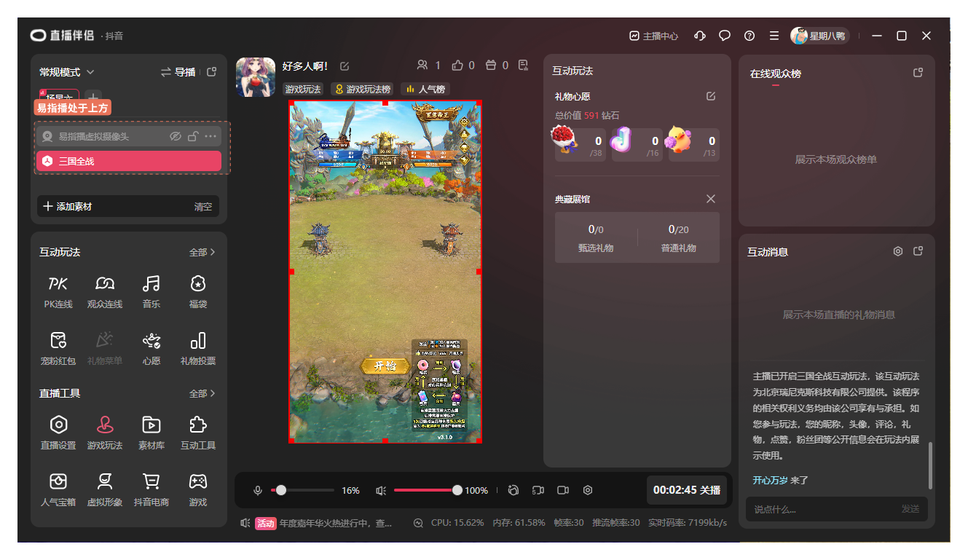Open 礼物投票 gift voting
The width and height of the screenshot is (968, 560).
pos(198,348)
